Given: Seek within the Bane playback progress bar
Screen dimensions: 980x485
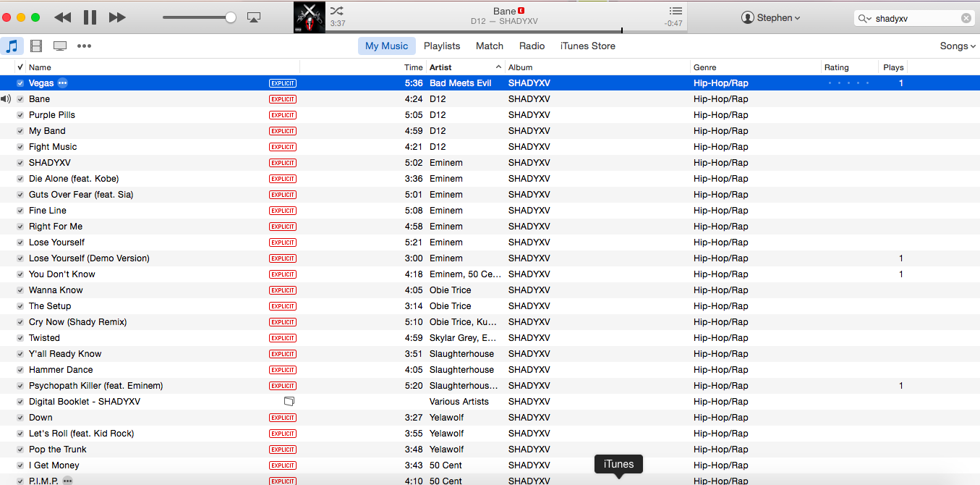Looking at the screenshot, I should (508, 31).
